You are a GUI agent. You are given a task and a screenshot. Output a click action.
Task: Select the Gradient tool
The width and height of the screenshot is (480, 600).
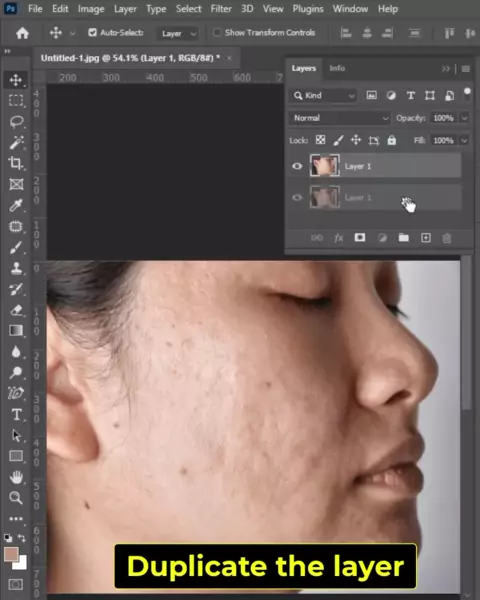(16, 330)
